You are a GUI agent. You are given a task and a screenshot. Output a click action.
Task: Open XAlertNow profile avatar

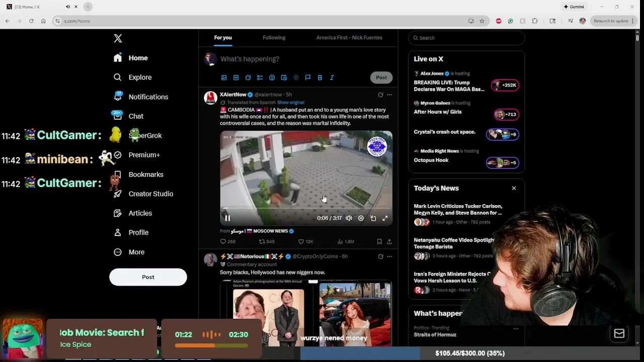click(x=210, y=98)
